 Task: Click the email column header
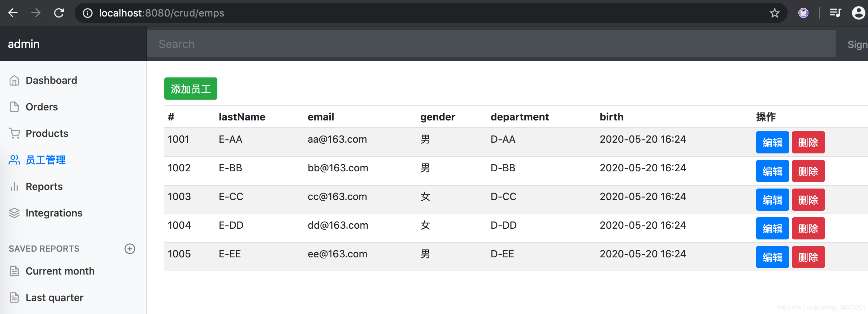tap(321, 117)
